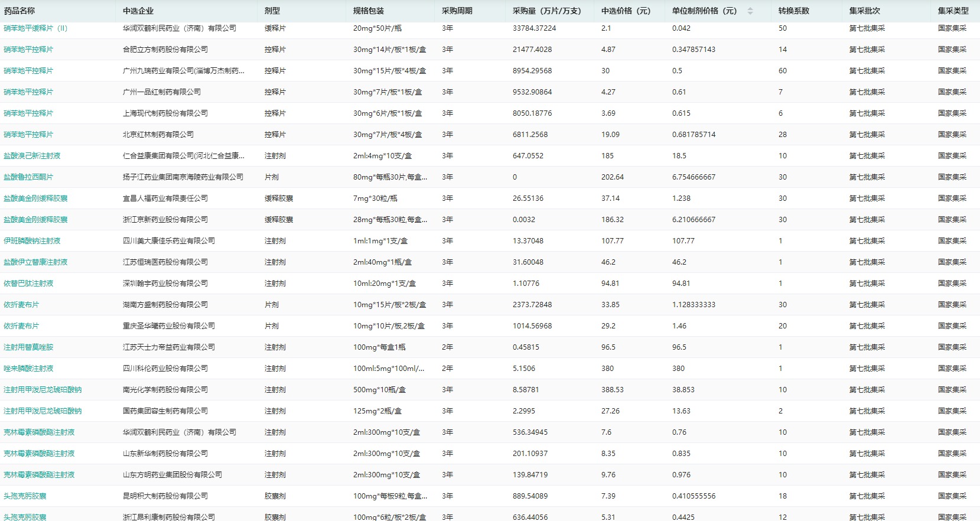980x521 pixels.
Task: Open the 盐酸伊立替康注射液 drug link
Action: tap(35, 262)
